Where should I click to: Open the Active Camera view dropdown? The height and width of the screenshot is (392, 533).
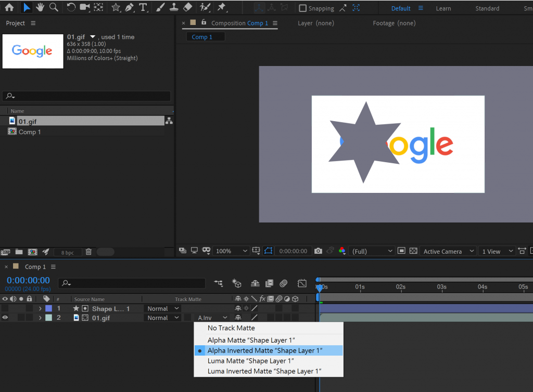(x=448, y=251)
